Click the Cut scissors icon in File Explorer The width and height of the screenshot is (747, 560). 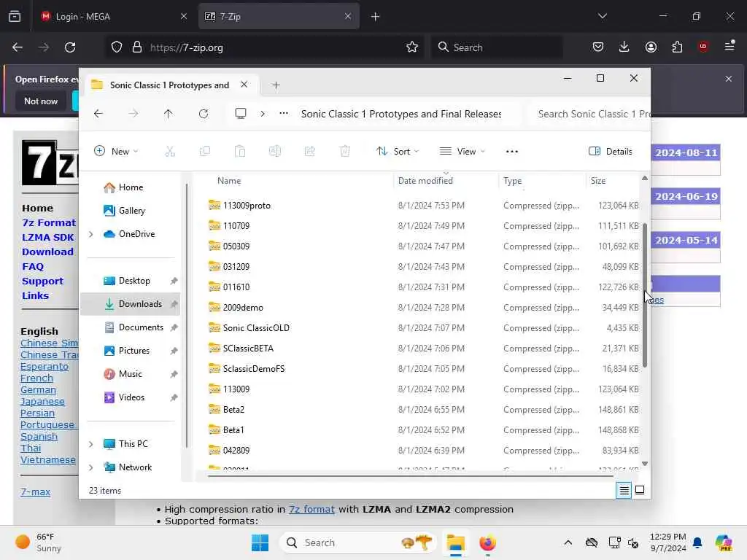click(169, 152)
